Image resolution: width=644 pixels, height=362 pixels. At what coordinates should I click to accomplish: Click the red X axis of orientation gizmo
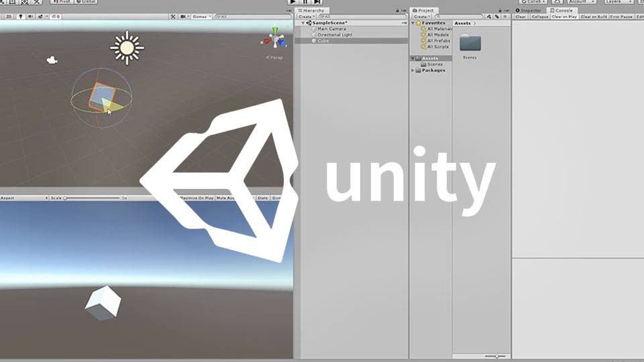[x=266, y=41]
